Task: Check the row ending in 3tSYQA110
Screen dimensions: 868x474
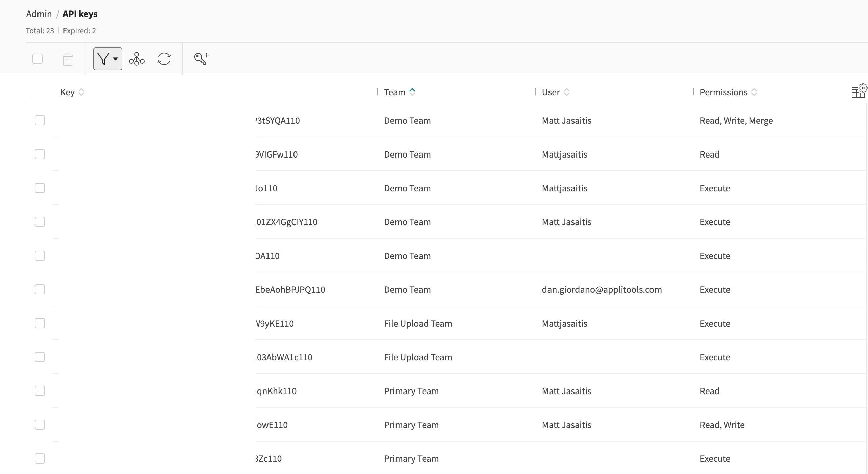Action: 40,120
